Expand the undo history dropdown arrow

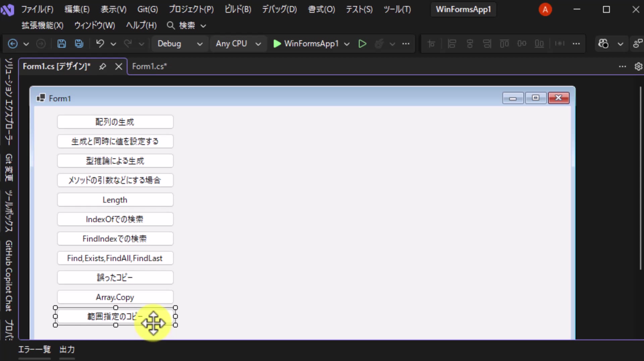pyautogui.click(x=113, y=44)
